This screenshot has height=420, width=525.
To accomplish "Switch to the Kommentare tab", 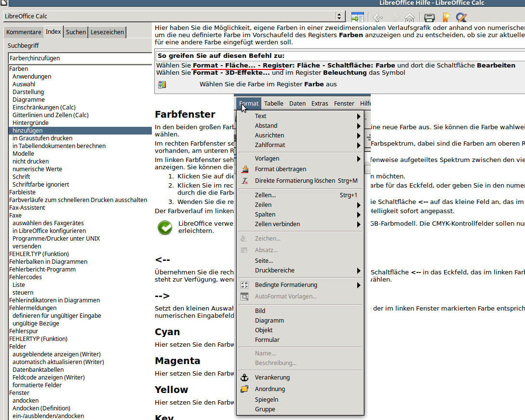I will coord(24,32).
